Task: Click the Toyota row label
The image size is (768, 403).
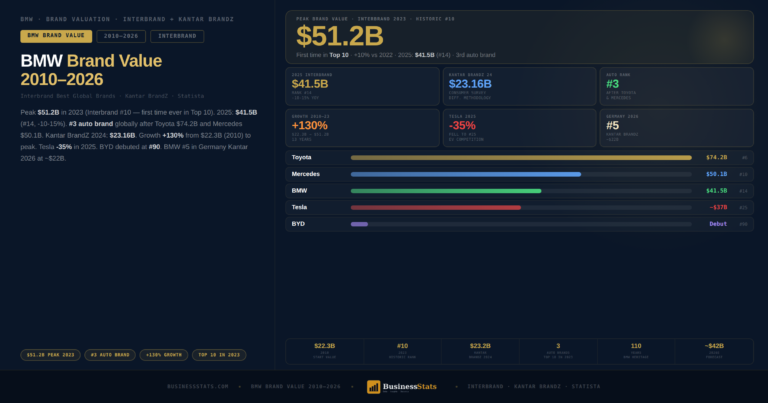Action: point(301,158)
